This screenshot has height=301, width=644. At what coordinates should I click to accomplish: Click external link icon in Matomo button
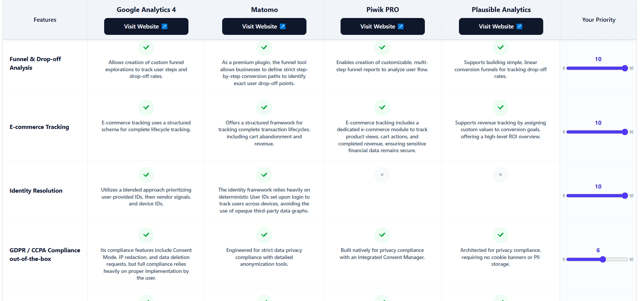pyautogui.click(x=283, y=27)
